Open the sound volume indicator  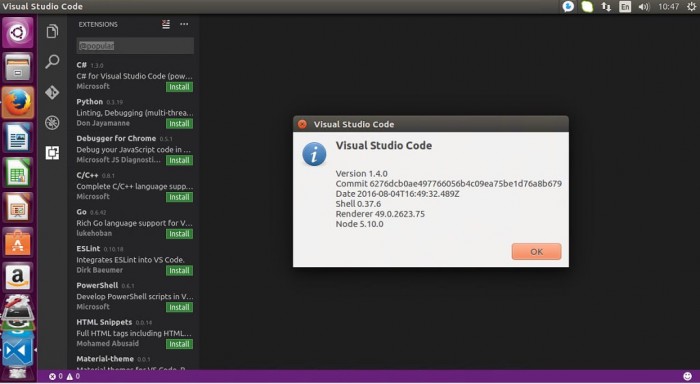(x=644, y=7)
